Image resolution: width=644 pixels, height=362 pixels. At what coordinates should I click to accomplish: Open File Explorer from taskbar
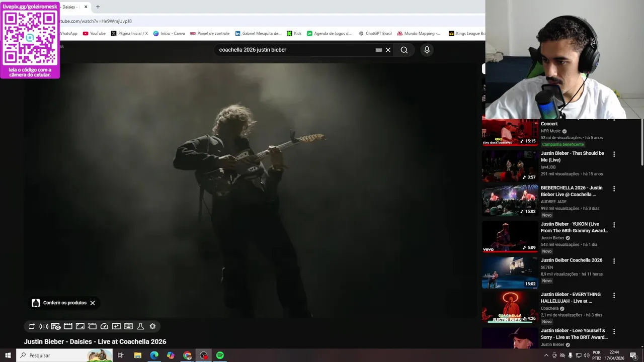click(x=137, y=355)
